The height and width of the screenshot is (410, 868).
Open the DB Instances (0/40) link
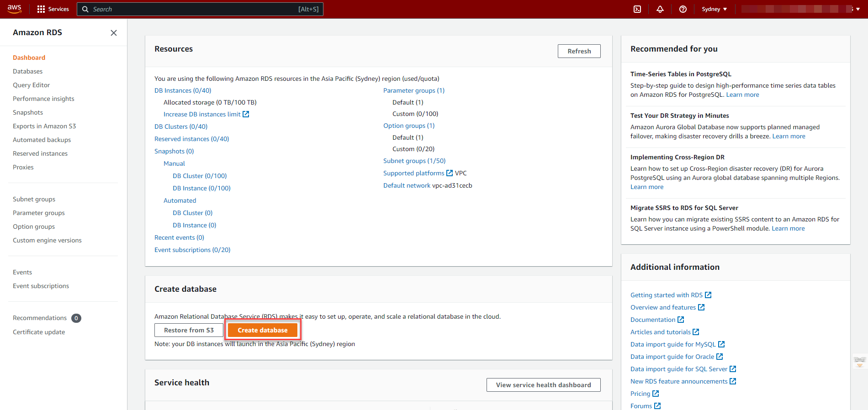[x=183, y=90]
